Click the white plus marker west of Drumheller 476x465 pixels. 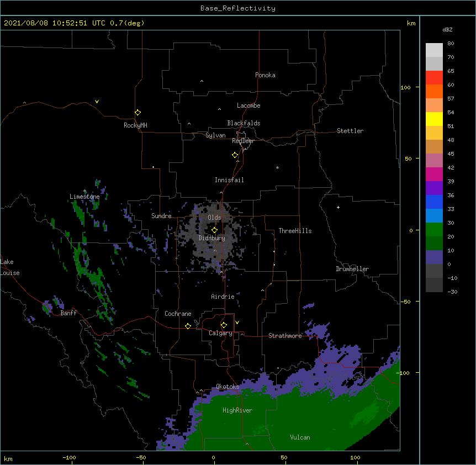click(x=338, y=207)
